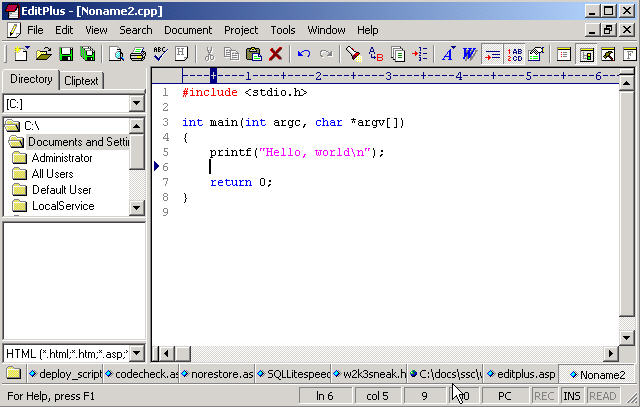Expand the [C:] drive dropdown
Image resolution: width=640 pixels, height=407 pixels.
(137, 104)
